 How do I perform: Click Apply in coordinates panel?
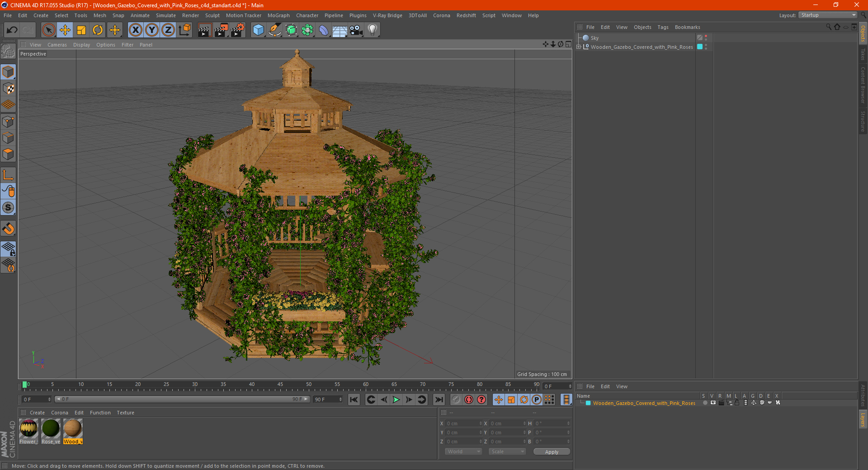[x=552, y=452]
